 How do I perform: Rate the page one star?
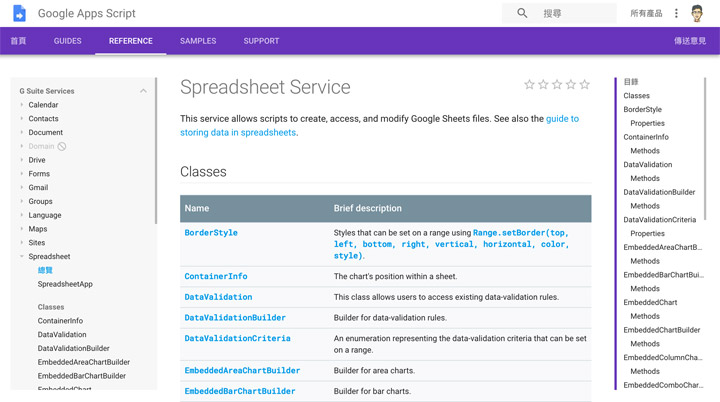pos(530,85)
